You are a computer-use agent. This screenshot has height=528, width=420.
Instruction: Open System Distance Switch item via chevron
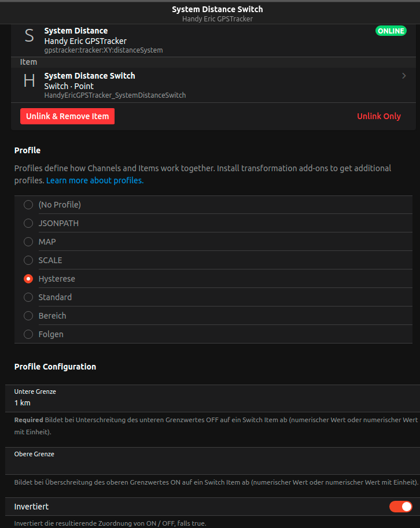[x=404, y=76]
